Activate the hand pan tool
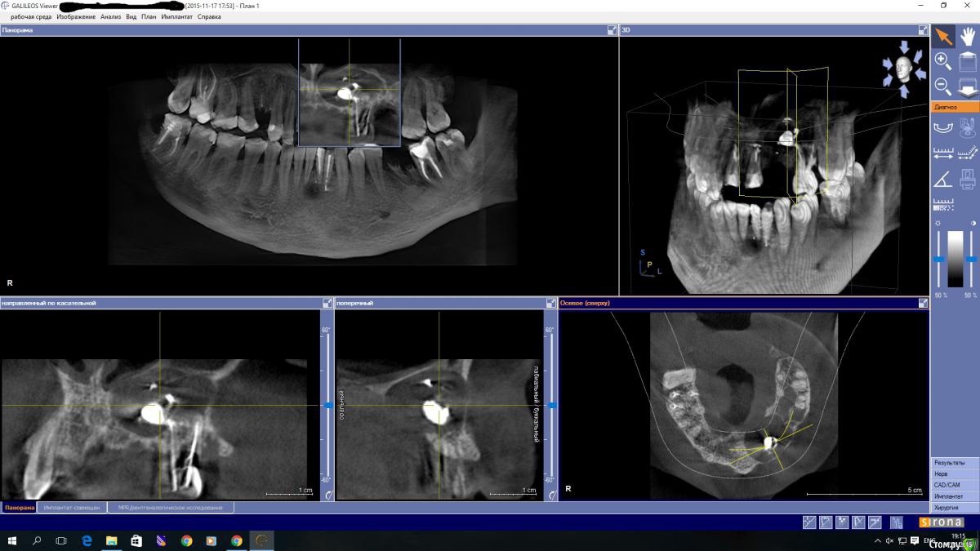This screenshot has height=551, width=980. coord(968,36)
